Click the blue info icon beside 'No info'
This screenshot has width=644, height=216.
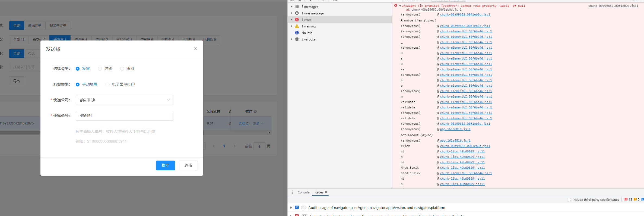[x=297, y=33]
